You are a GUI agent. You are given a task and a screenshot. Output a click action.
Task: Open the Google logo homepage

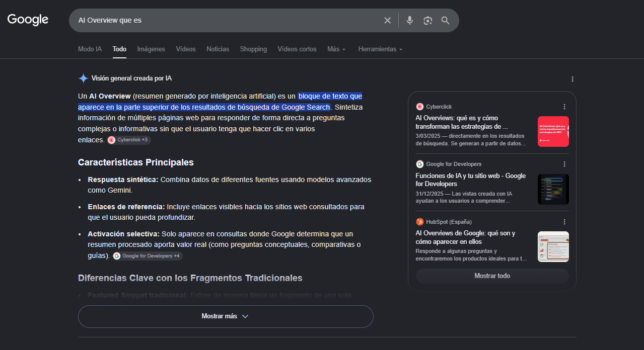[x=28, y=20]
